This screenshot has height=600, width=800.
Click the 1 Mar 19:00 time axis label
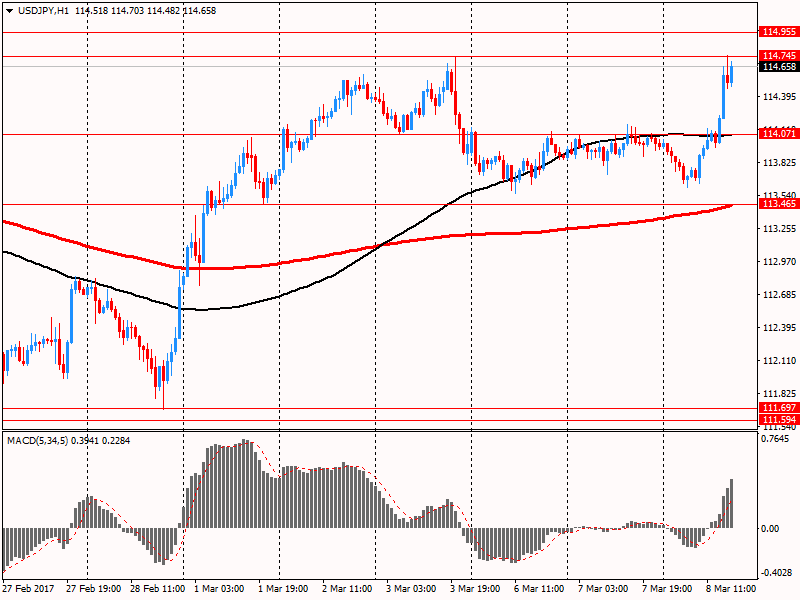283,588
